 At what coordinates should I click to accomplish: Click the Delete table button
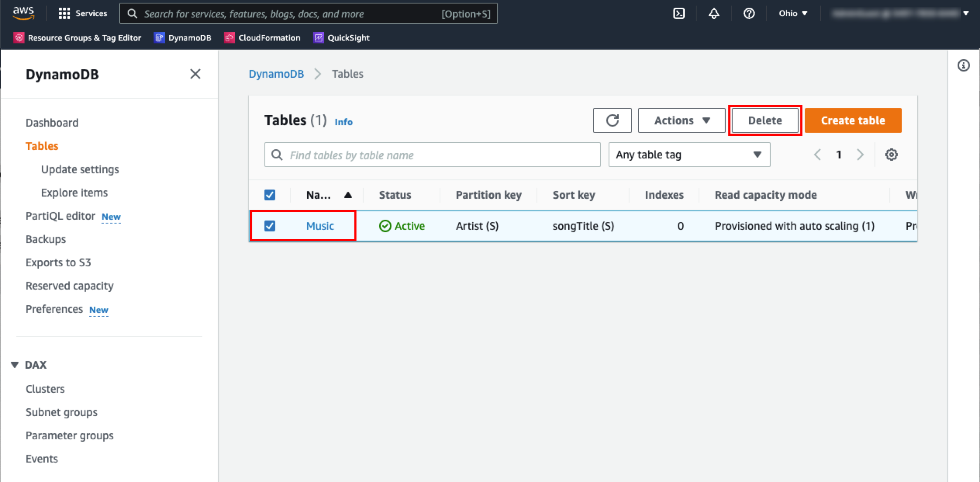765,120
